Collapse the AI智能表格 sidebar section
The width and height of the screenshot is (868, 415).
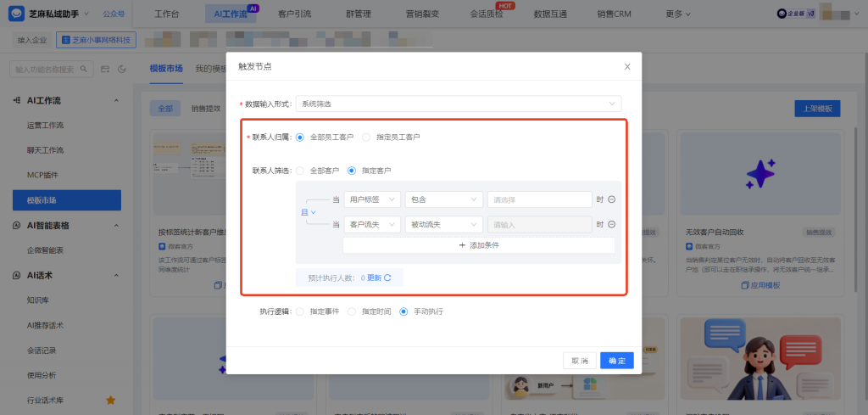click(116, 226)
